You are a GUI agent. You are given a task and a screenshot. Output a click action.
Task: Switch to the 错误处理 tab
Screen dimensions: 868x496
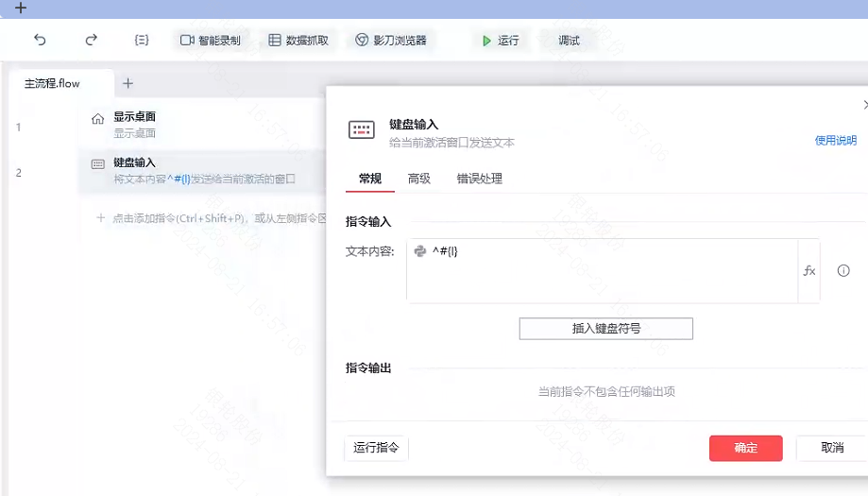(x=480, y=179)
